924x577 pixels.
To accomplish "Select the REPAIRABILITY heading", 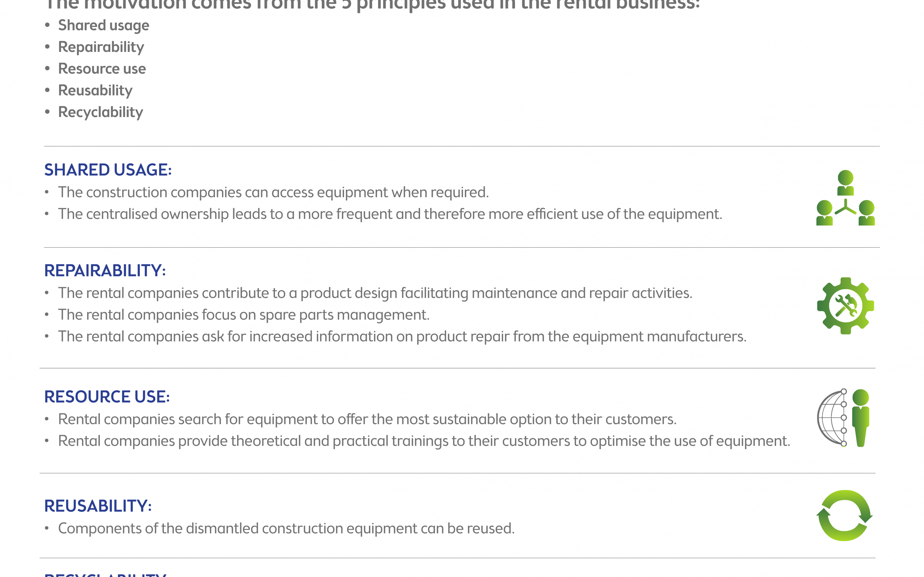I will [105, 271].
